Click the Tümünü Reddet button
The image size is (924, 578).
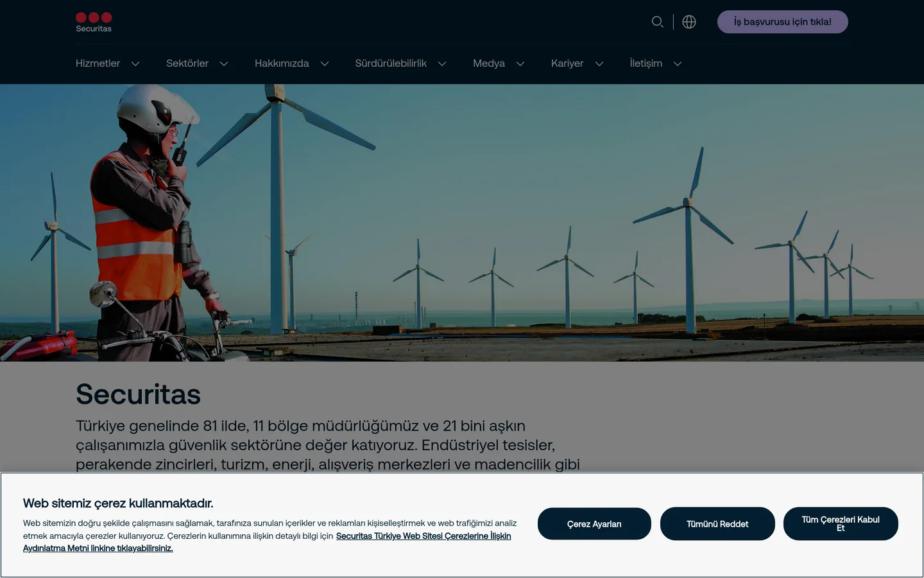717,524
